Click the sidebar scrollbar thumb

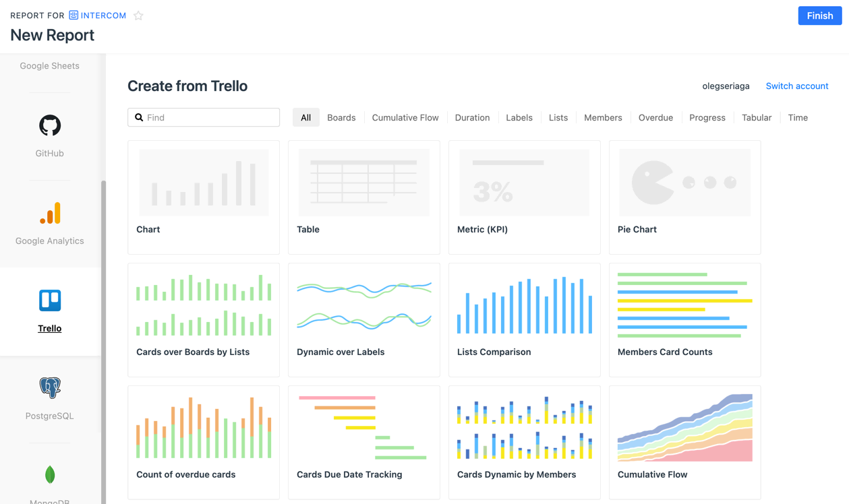pos(103,342)
